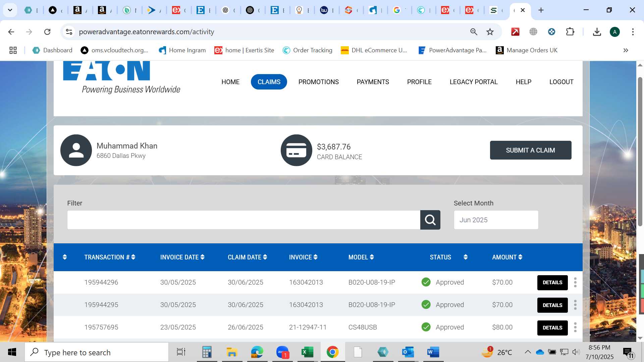The height and width of the screenshot is (362, 644).
Task: Click the Windows taskbar search box
Action: tap(97, 352)
